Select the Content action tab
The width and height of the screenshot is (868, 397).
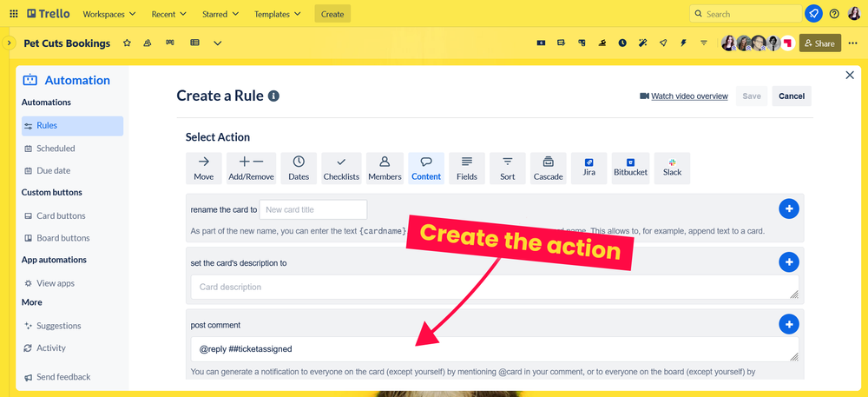click(x=426, y=169)
